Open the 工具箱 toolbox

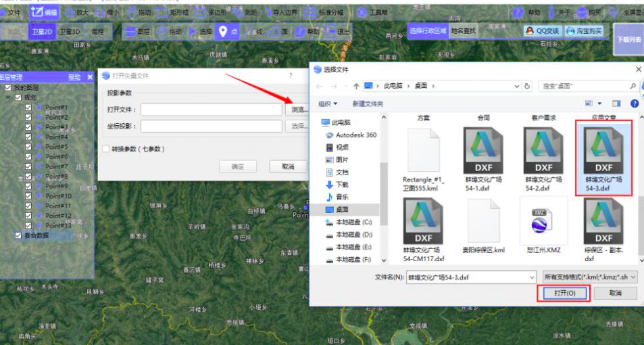(372, 13)
